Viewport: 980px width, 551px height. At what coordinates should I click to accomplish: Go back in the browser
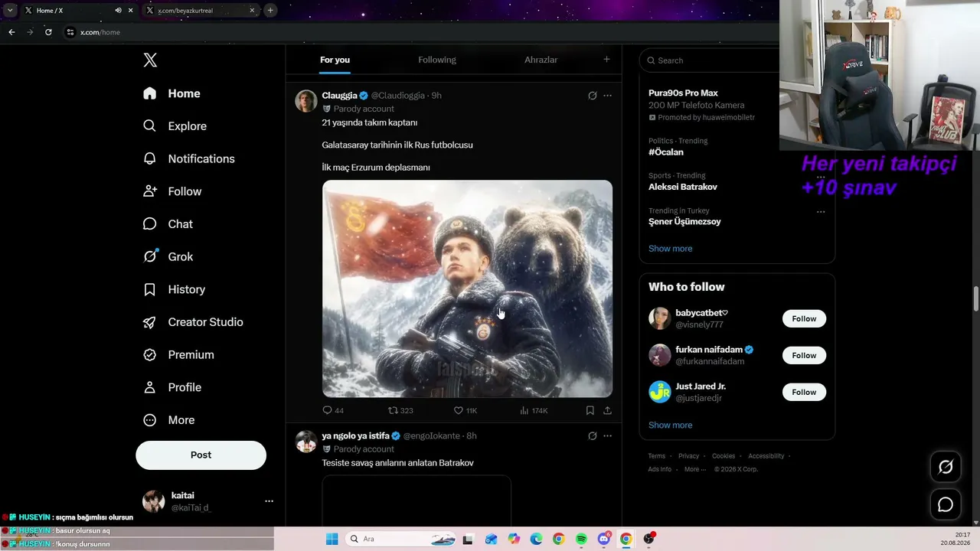11,32
